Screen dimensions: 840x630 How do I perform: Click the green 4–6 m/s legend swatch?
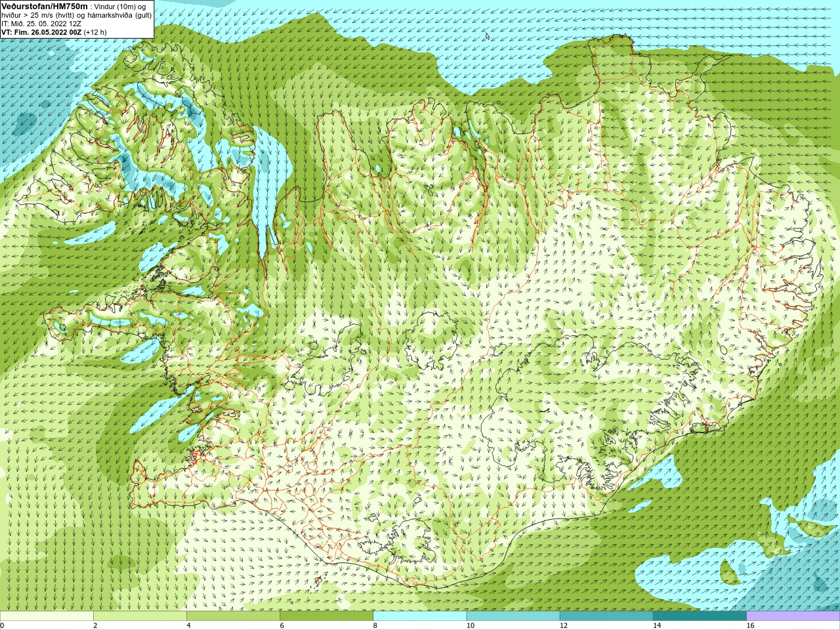point(233,616)
